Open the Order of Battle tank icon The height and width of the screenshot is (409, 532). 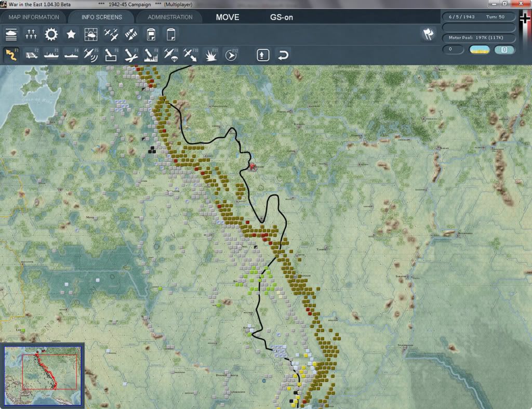point(11,34)
